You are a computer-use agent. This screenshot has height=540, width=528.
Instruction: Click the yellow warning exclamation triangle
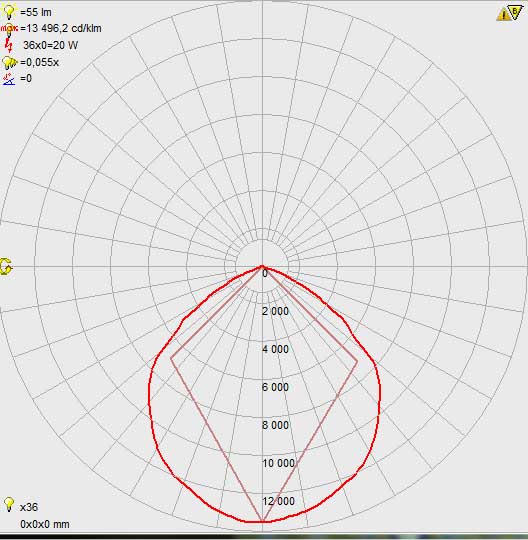(x=503, y=14)
